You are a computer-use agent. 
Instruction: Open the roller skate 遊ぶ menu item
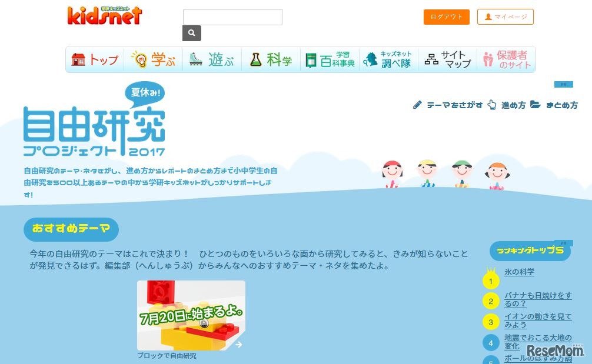click(x=212, y=59)
